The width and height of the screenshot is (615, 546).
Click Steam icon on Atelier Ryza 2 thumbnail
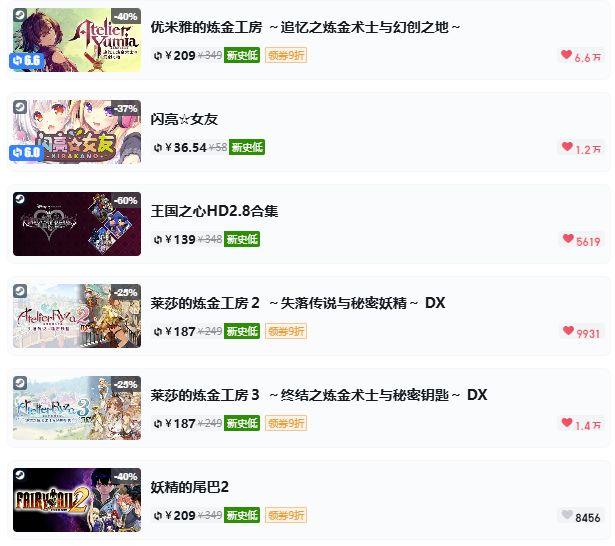pos(20,291)
